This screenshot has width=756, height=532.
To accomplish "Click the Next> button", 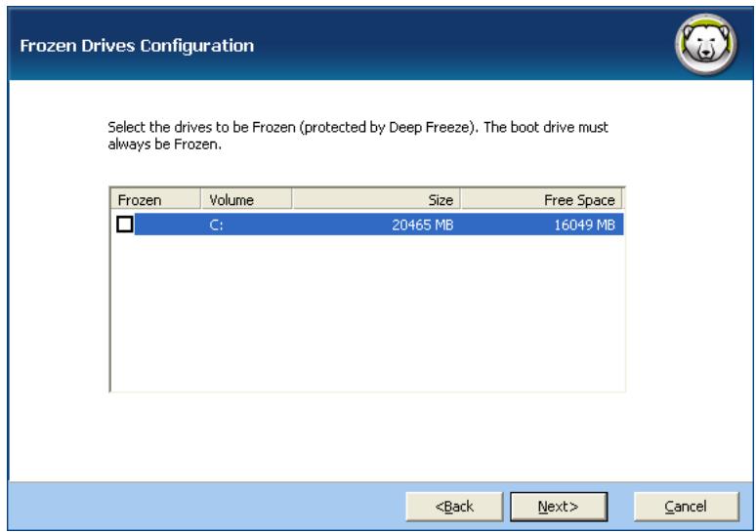I will click(x=559, y=507).
